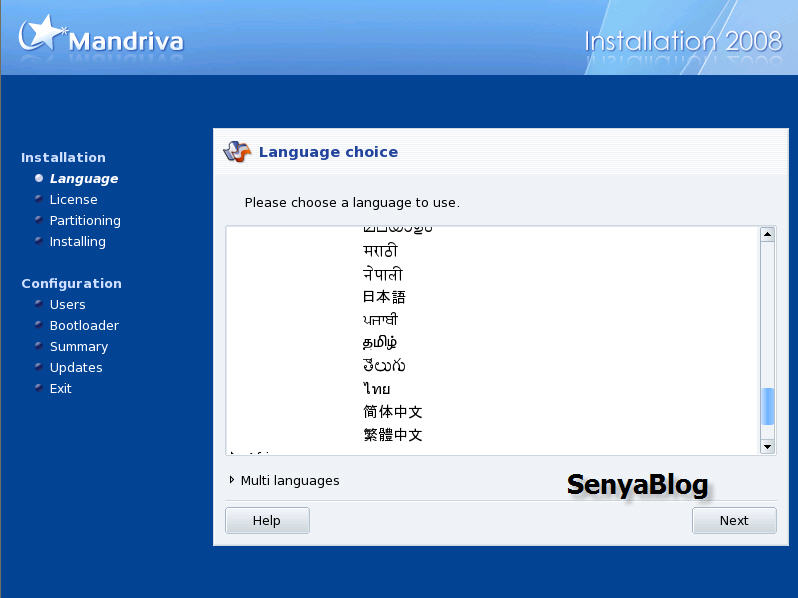
Task: Click the Partitioning step in sidebar
Action: click(x=85, y=221)
